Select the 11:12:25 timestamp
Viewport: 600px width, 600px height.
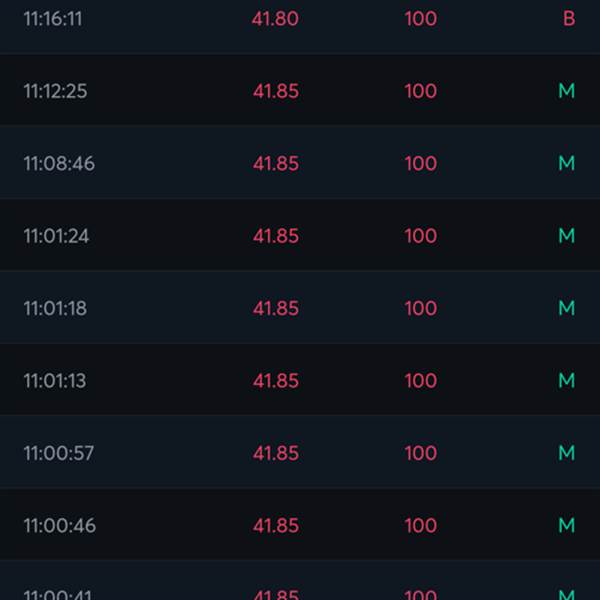click(55, 91)
